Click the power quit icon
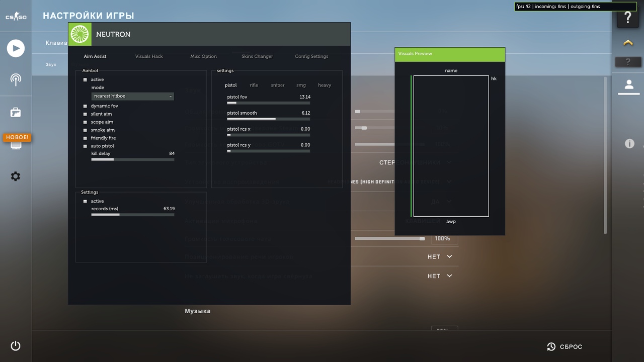Image resolution: width=644 pixels, height=362 pixels. pos(16,346)
